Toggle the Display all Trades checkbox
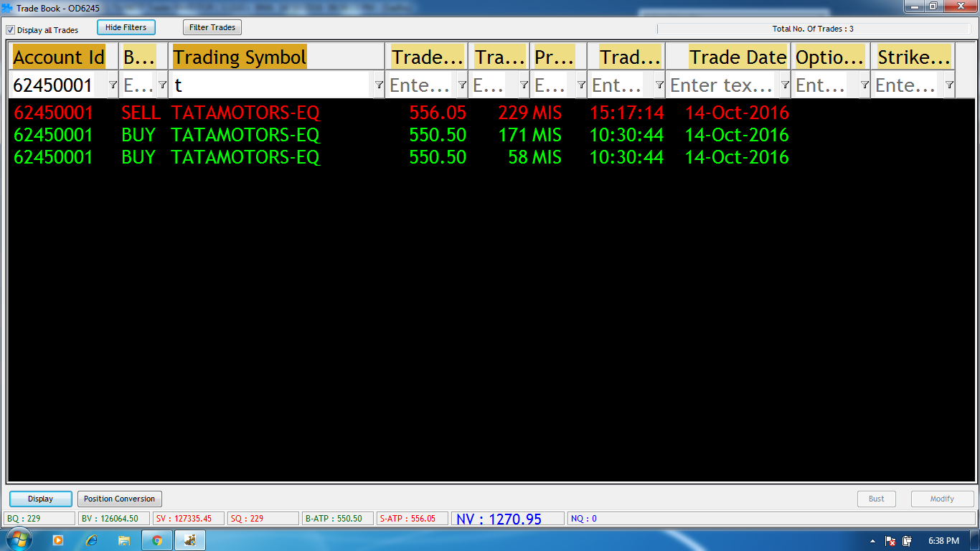 point(11,30)
